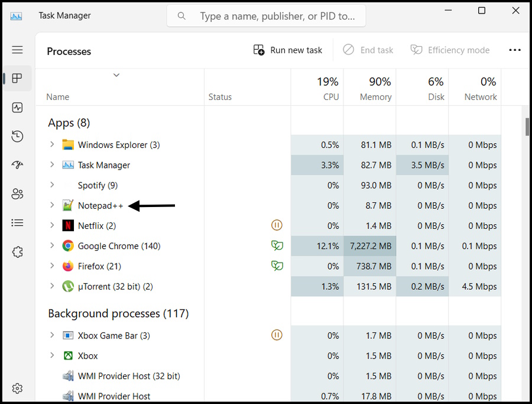Select App history in the sidebar
The height and width of the screenshot is (404, 532).
[17, 136]
